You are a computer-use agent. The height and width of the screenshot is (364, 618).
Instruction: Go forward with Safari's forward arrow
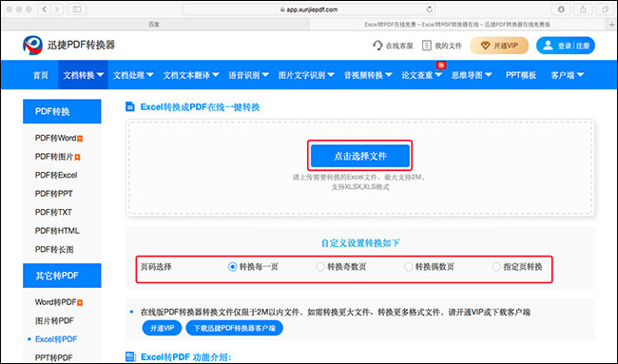tap(57, 10)
